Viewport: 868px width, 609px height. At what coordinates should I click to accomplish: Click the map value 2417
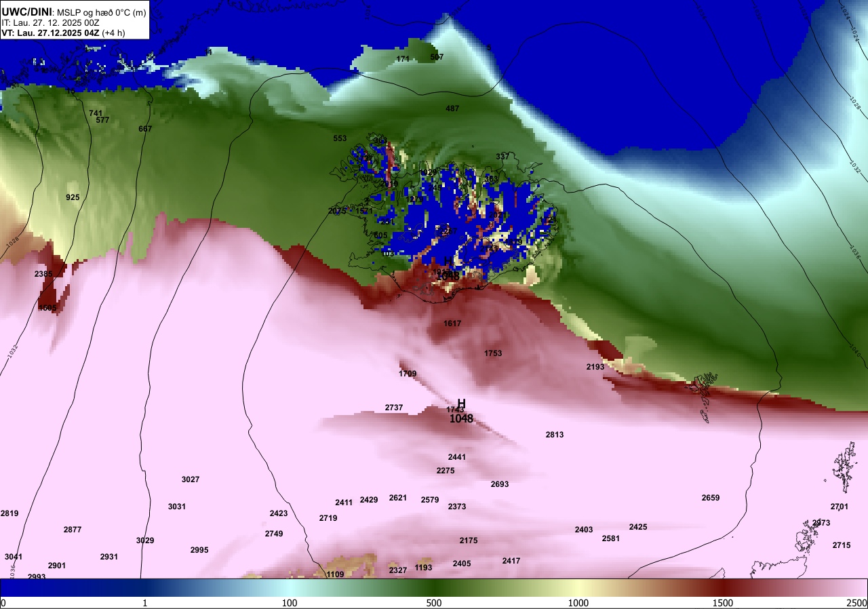(x=511, y=561)
